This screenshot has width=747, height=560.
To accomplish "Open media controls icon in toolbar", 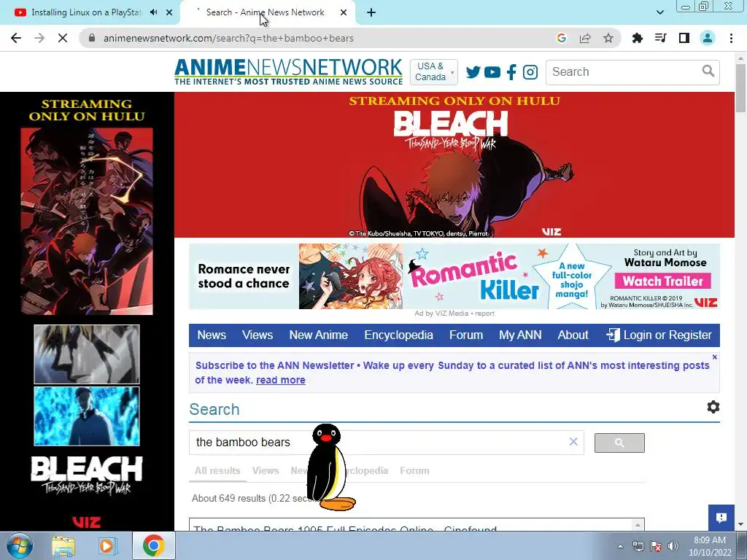I will click(660, 38).
